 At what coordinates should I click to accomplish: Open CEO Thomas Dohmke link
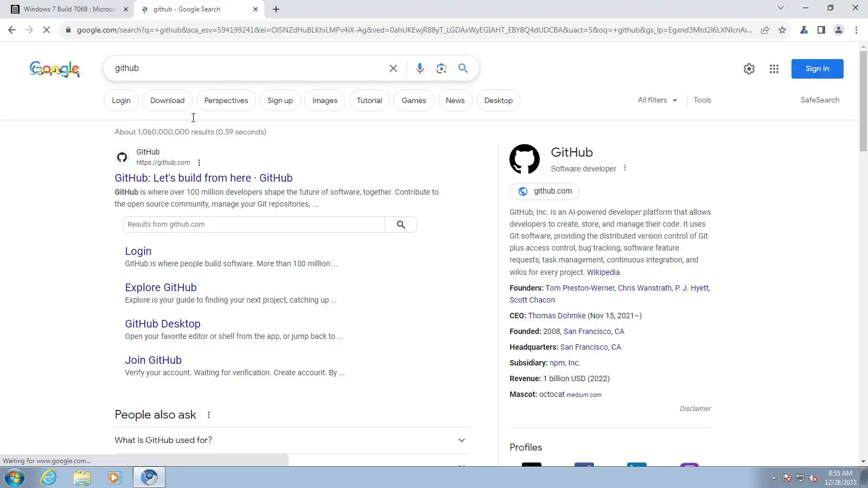(x=557, y=316)
